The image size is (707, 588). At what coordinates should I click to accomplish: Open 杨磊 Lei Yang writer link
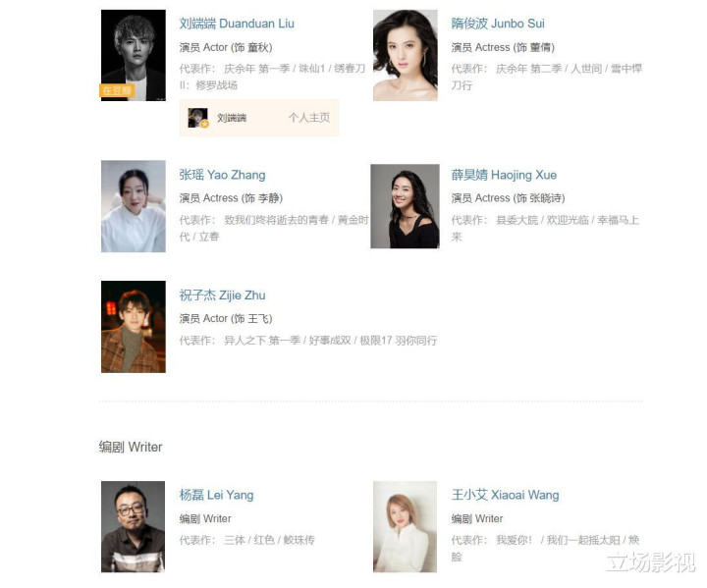click(216, 495)
